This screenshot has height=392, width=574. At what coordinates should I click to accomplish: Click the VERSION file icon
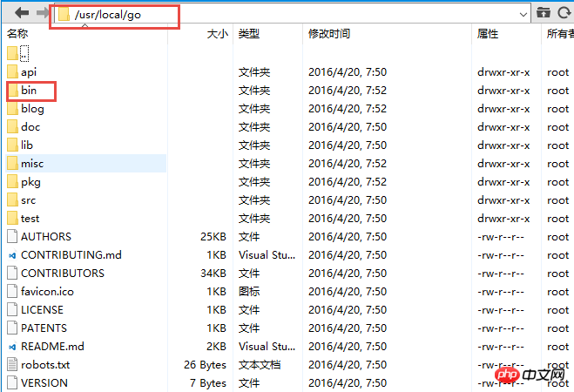[12, 382]
